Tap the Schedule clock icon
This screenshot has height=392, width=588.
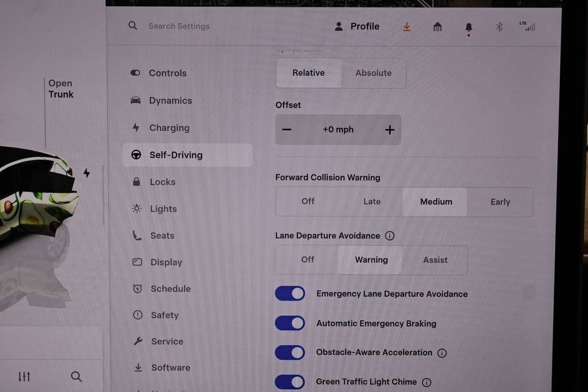(x=137, y=289)
